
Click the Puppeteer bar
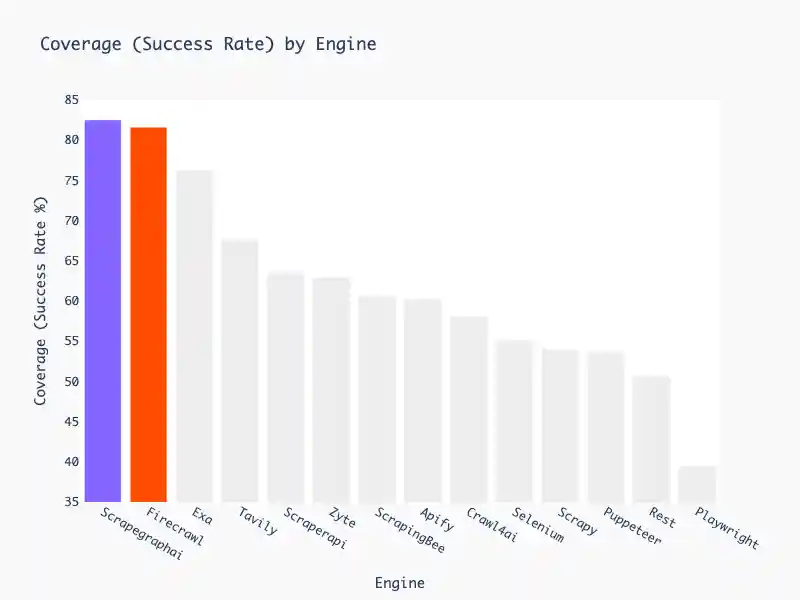coord(606,426)
